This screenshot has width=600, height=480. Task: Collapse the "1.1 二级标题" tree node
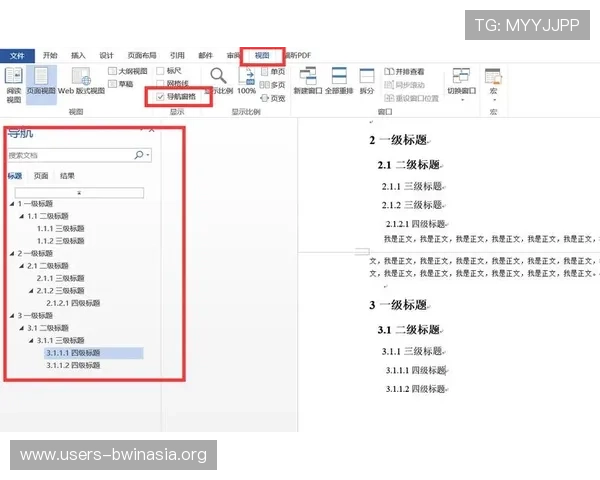pos(21,216)
